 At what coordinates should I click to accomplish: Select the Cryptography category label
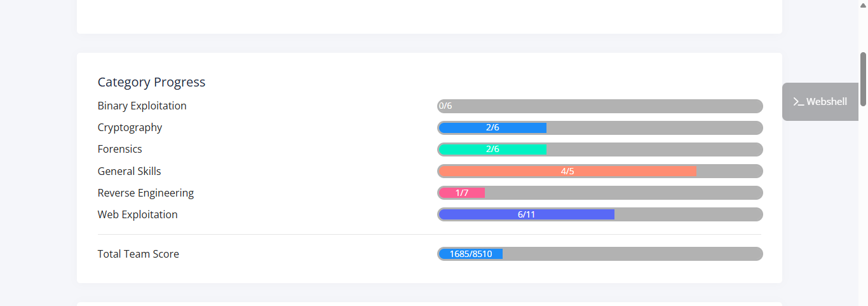(130, 127)
